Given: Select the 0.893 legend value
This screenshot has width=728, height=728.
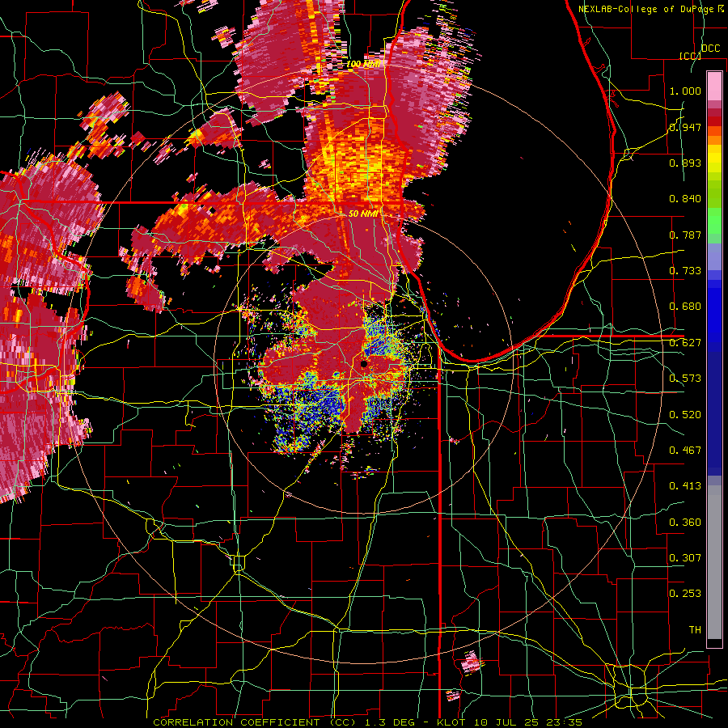Looking at the screenshot, I should (685, 163).
